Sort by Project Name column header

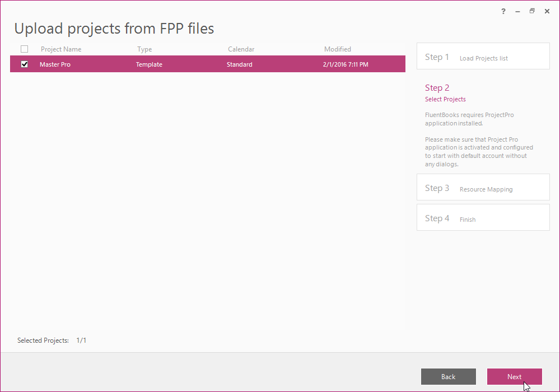pos(61,49)
